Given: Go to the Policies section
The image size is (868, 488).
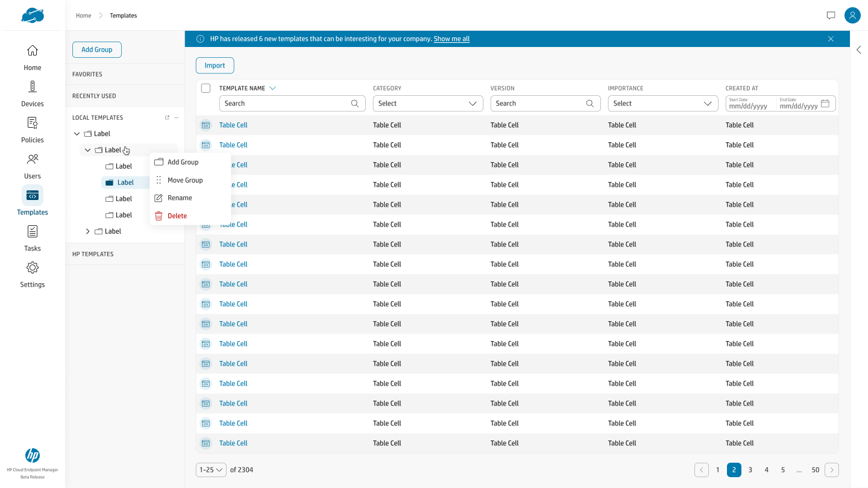Looking at the screenshot, I should point(33,130).
